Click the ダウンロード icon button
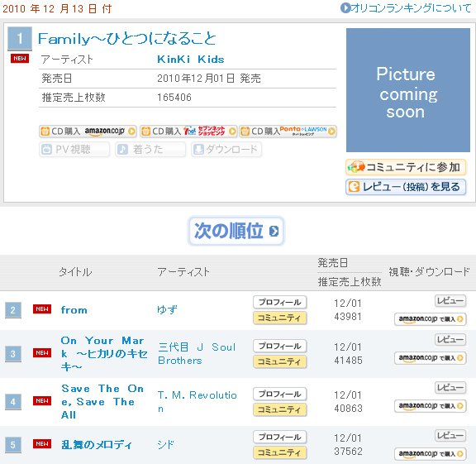 226,150
